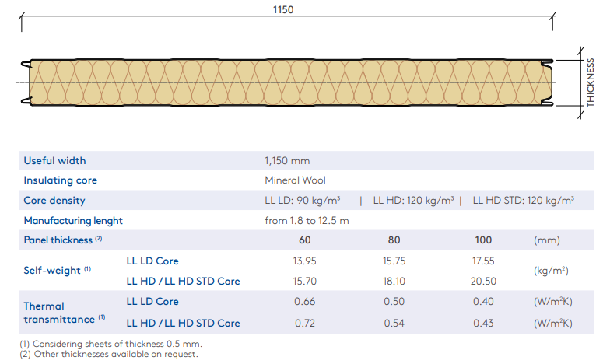Select the Manufacturing lenght row label
610x364 pixels.
tap(73, 221)
